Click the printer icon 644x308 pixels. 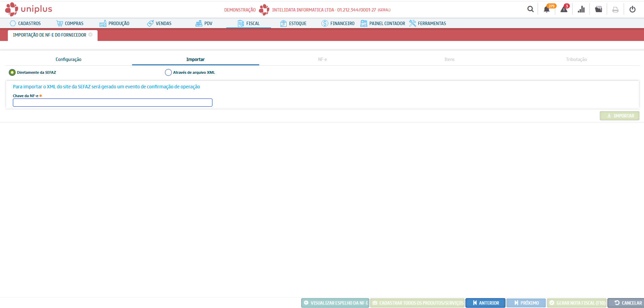pos(616,10)
